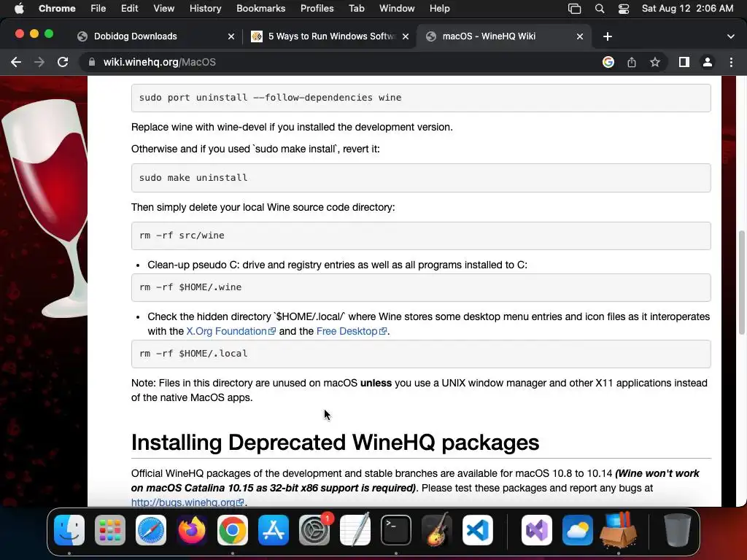Open Chrome three-dot menu
The height and width of the screenshot is (560, 747).
coord(731,62)
